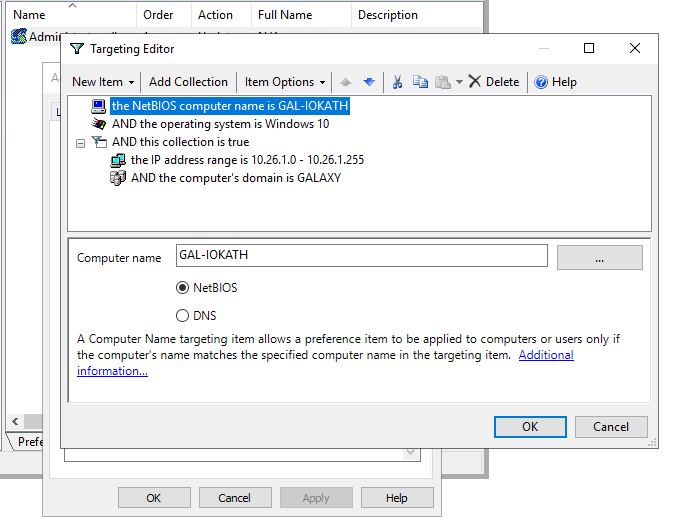681x518 pixels.
Task: Collapse the 'this collection is true' node
Action: (80, 143)
